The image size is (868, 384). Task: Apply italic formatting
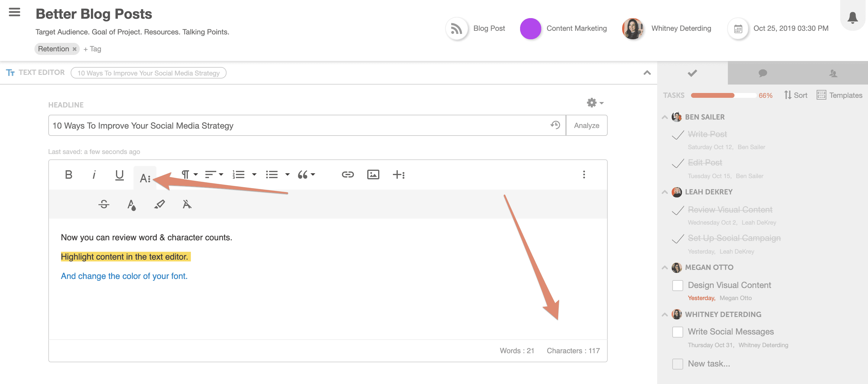coord(94,174)
